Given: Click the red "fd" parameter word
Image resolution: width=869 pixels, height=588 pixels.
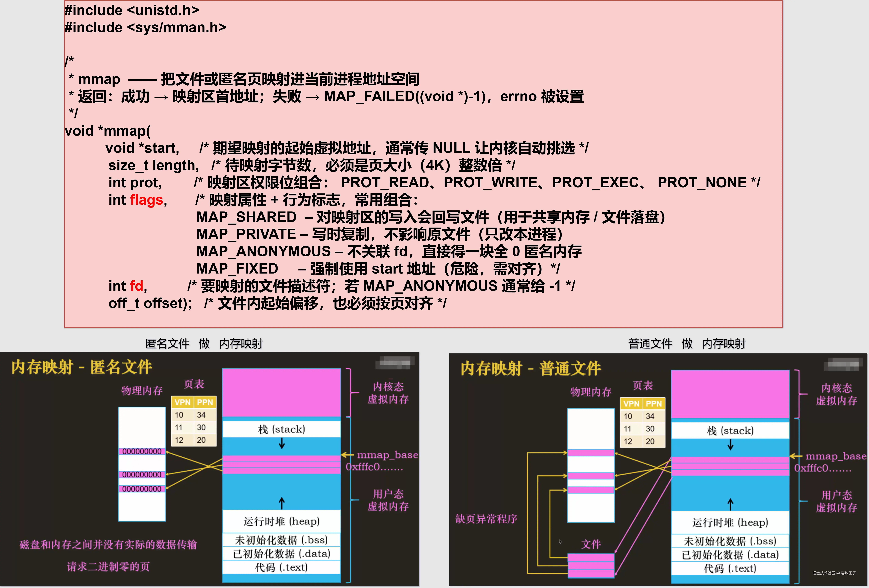Looking at the screenshot, I should click(136, 286).
